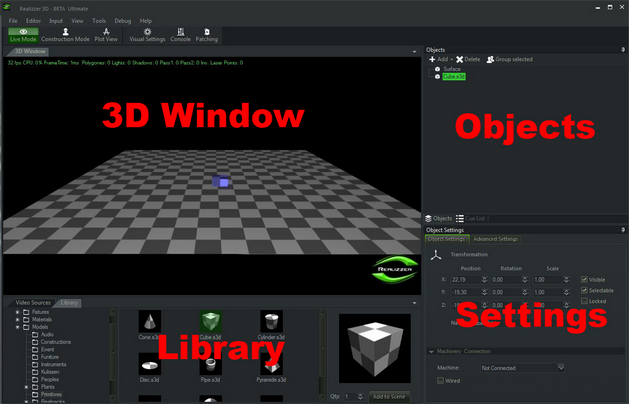
Task: Click the Position X value field
Action: [x=465, y=280]
